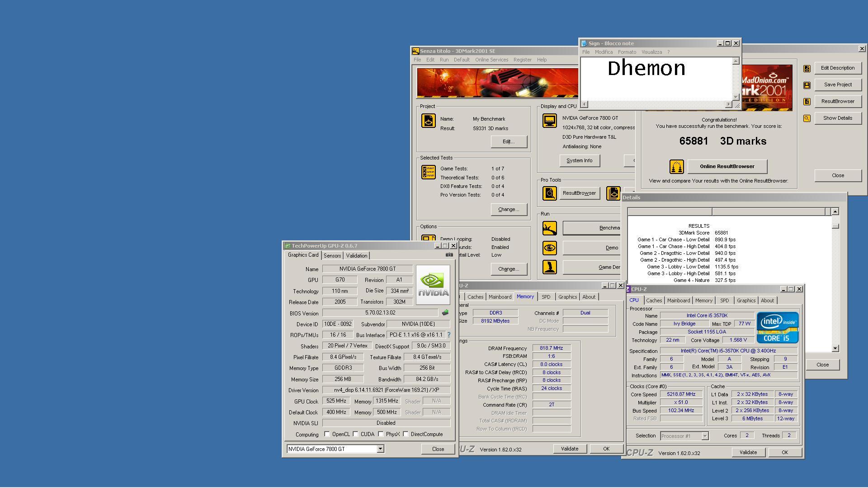Click the NVIDIA logo in GPU-Z
Viewport: 868px width, 488px height.
433,285
